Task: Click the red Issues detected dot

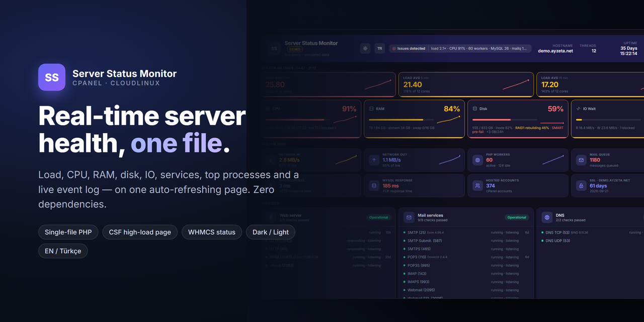Action: coord(394,49)
